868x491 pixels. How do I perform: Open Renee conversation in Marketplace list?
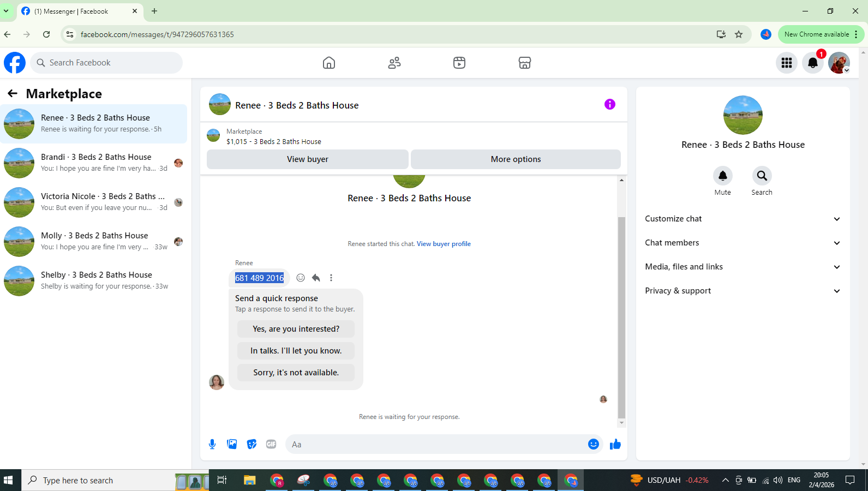pos(93,124)
